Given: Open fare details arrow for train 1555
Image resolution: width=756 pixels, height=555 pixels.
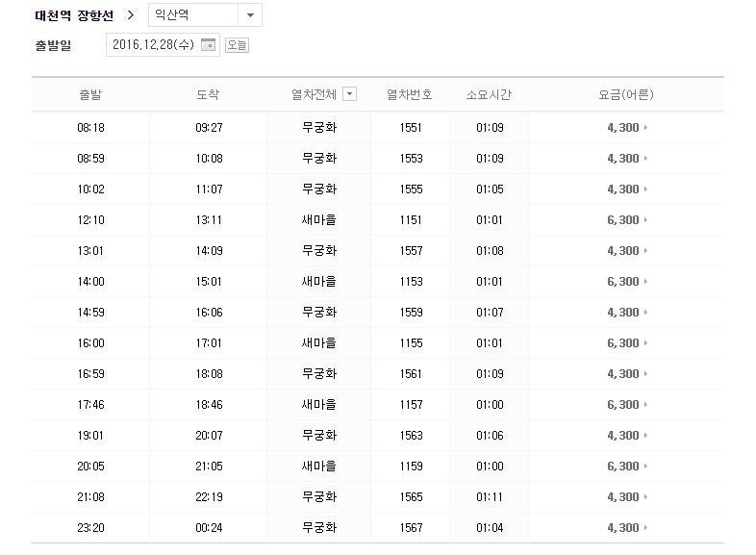Looking at the screenshot, I should point(645,189).
